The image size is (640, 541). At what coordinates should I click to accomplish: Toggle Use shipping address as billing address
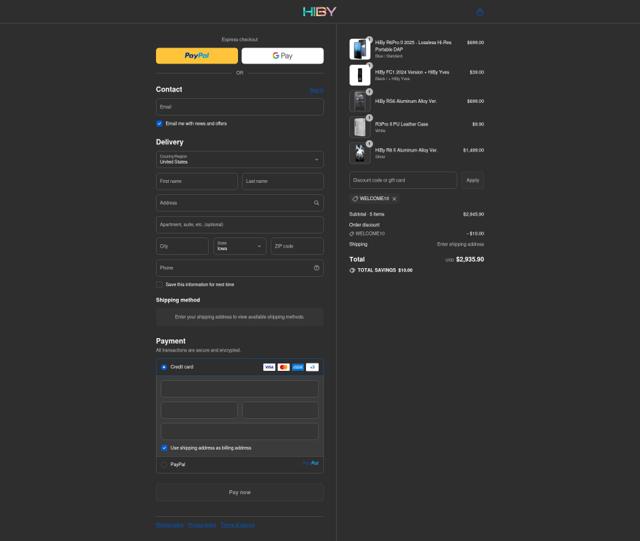click(164, 448)
